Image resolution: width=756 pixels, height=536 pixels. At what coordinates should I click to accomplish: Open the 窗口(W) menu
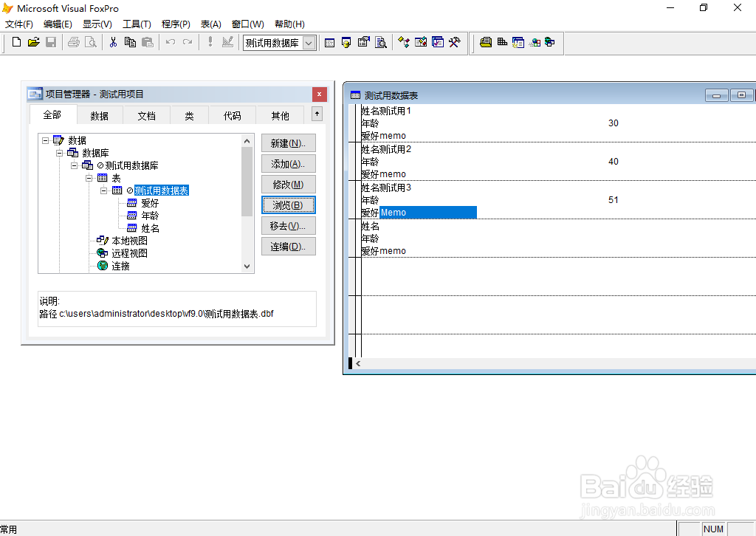tap(248, 24)
